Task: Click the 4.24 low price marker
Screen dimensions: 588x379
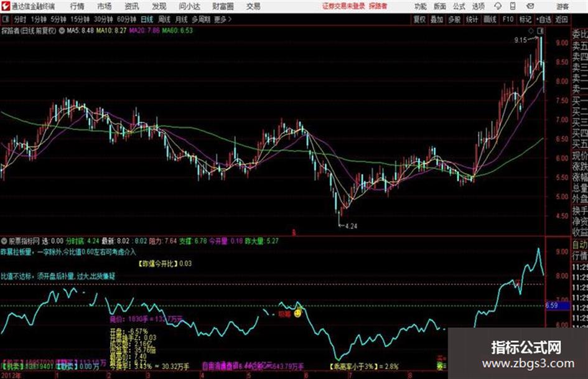Action: 351,227
